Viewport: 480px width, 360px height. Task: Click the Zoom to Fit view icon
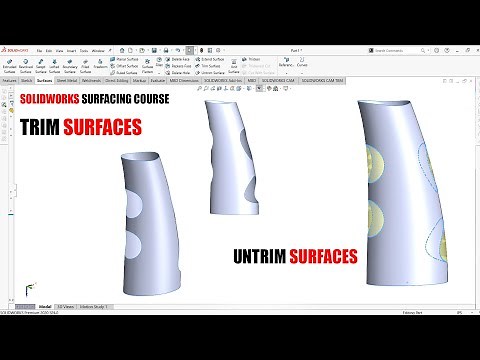[199, 89]
